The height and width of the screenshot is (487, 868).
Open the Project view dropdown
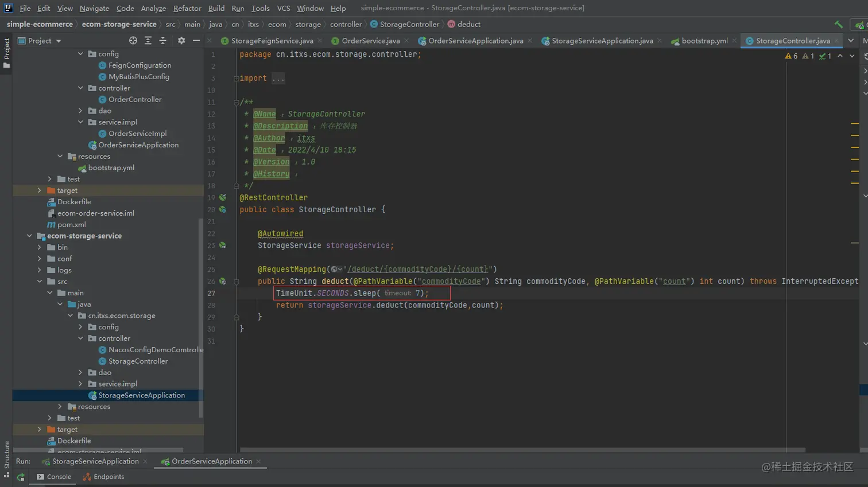(59, 41)
